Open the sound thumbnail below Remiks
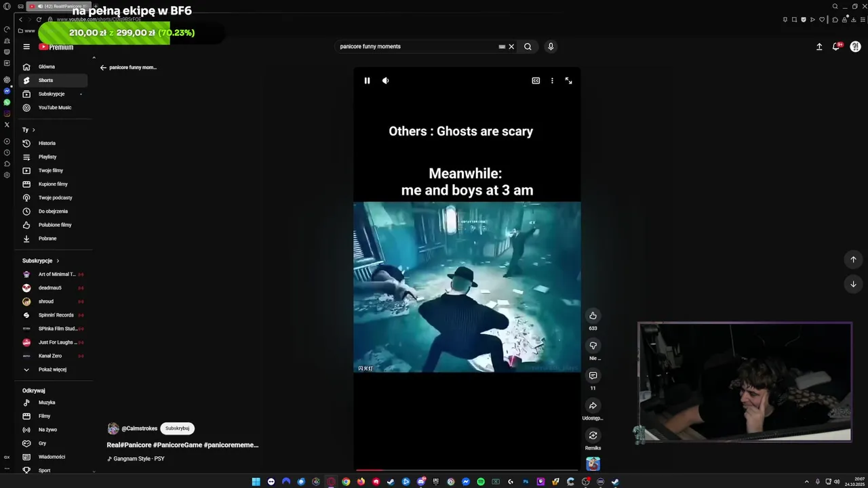Screen dimensions: 868x488 click(593, 464)
